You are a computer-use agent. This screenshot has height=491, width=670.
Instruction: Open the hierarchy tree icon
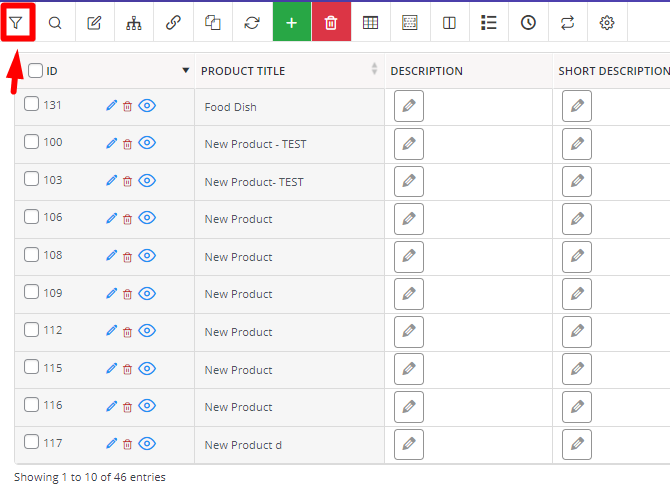pos(134,23)
